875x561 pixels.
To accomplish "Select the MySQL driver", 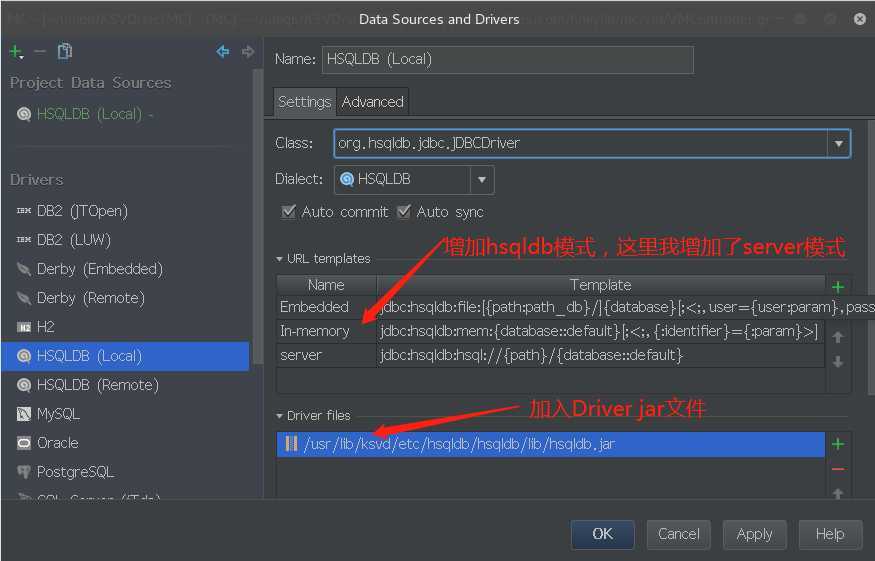I will coord(58,414).
